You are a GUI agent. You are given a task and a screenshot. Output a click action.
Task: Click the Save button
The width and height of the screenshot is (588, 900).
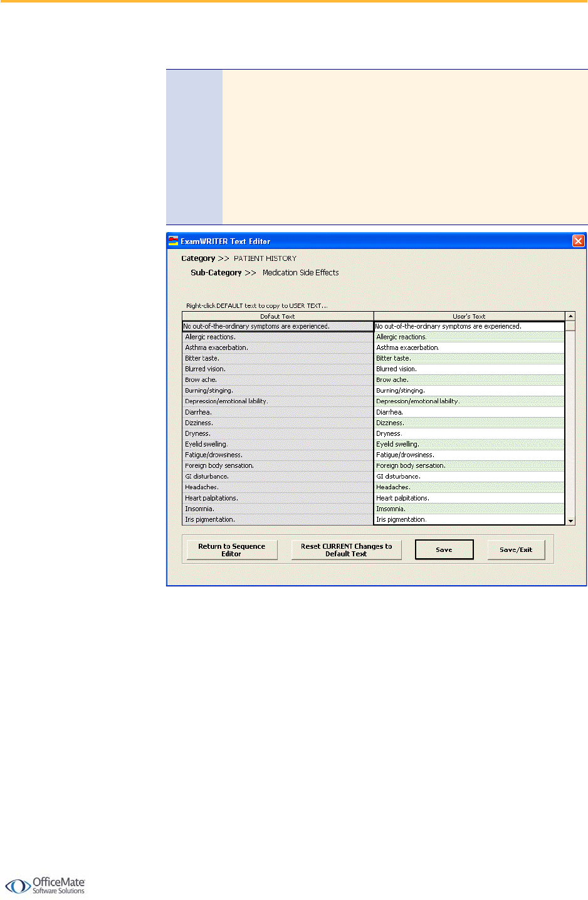pos(444,549)
